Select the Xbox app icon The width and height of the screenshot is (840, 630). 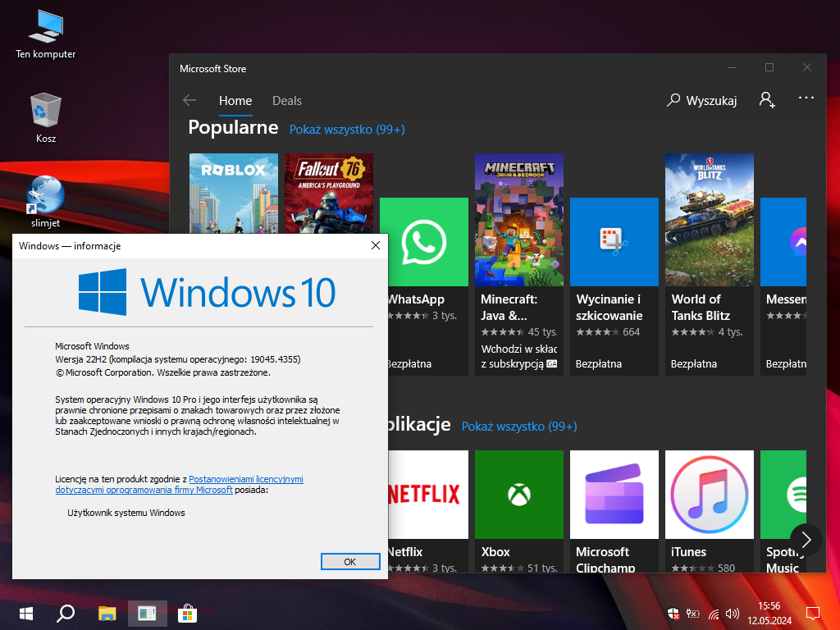[519, 495]
